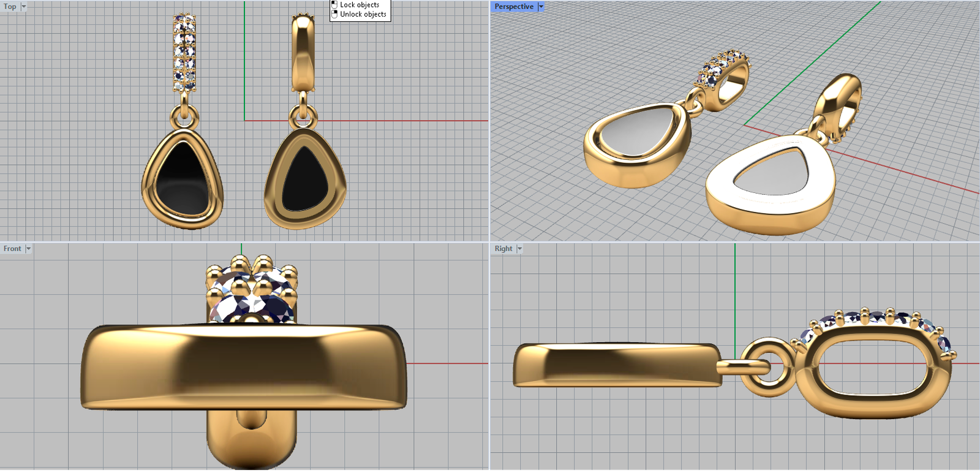Activate the Front viewport title label
The image size is (980, 473).
[x=12, y=249]
